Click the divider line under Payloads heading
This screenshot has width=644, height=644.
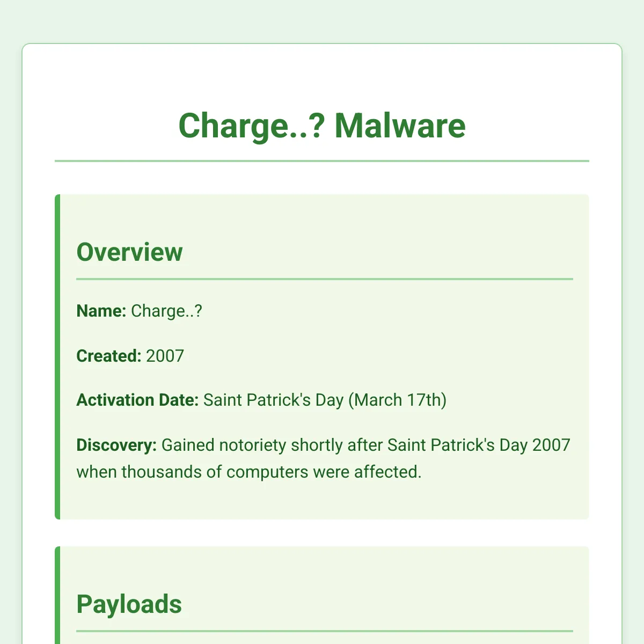click(325, 631)
